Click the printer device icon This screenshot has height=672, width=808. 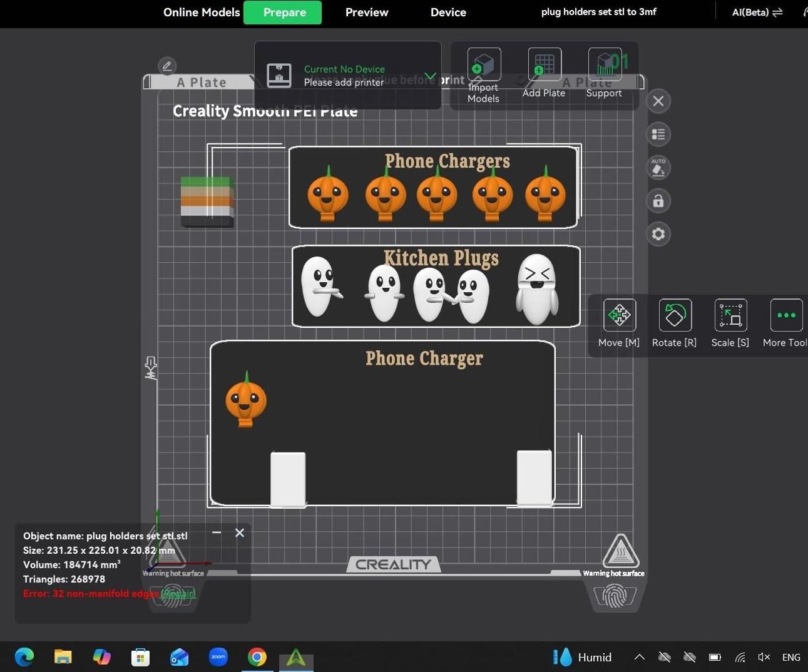[279, 75]
